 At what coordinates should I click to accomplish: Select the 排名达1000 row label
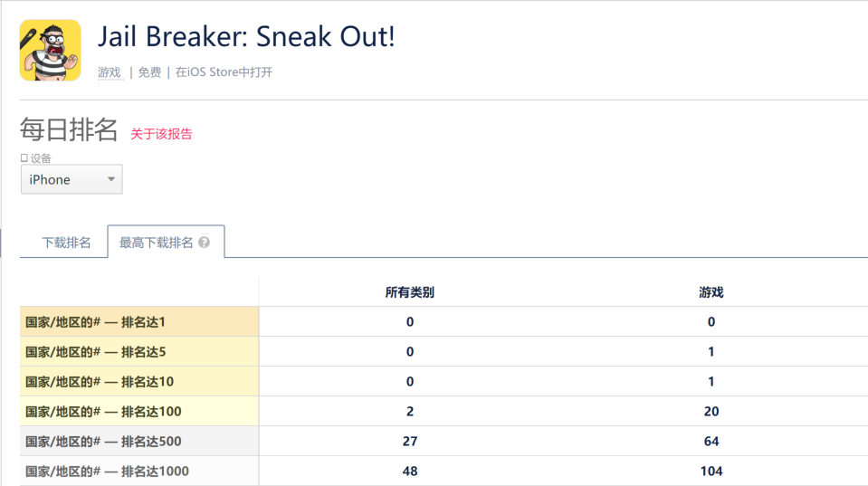[x=107, y=472]
